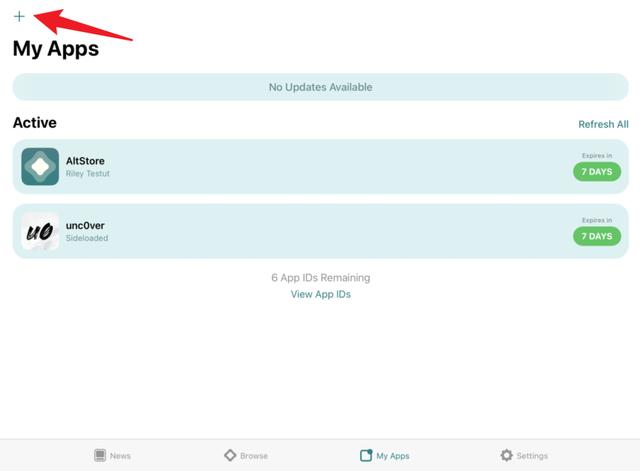Open Settings via the gear icon
Image resolution: width=640 pixels, height=471 pixels.
click(x=507, y=455)
